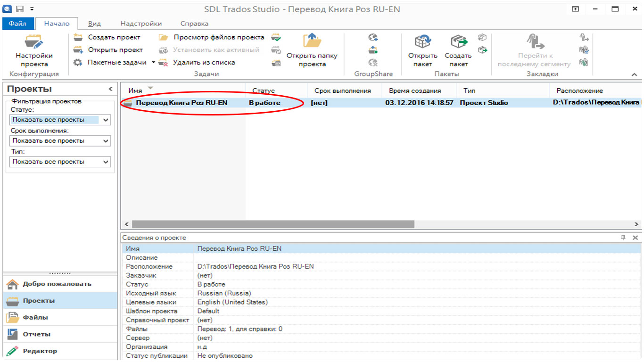Select Удалить из списка in the ribbon
The height and width of the screenshot is (362, 644).
pos(197,62)
